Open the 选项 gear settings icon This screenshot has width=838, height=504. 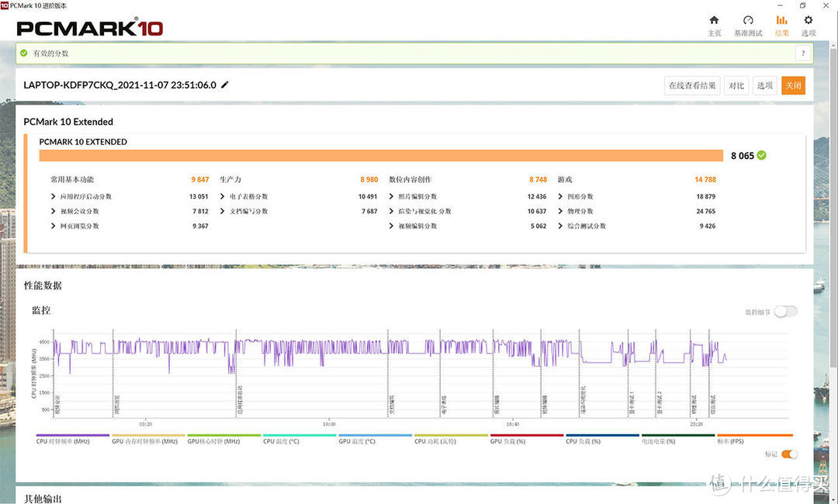pos(809,21)
